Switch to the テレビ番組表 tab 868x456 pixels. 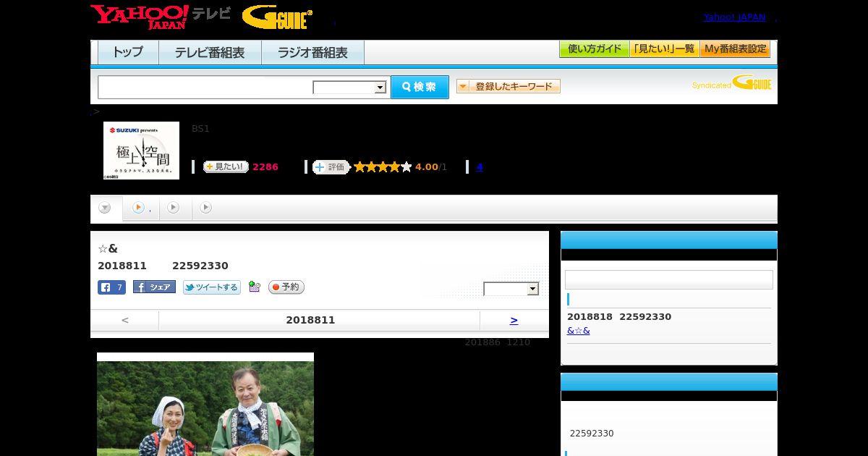(x=210, y=52)
